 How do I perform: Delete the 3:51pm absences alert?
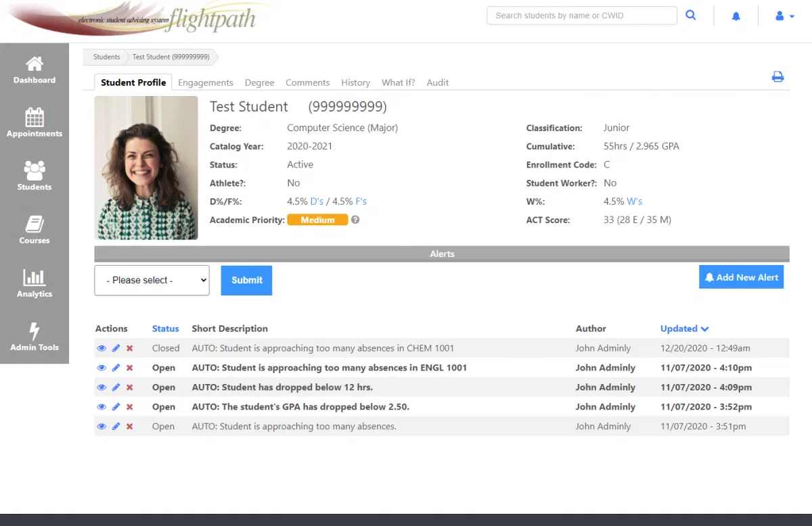tap(130, 427)
